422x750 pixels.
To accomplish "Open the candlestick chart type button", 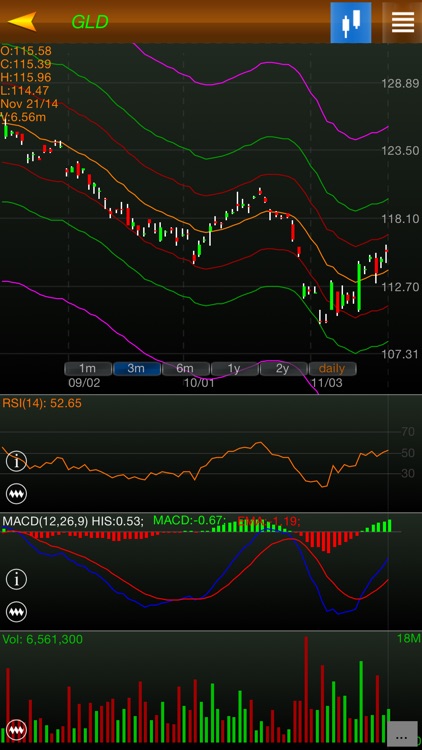I will [x=351, y=22].
